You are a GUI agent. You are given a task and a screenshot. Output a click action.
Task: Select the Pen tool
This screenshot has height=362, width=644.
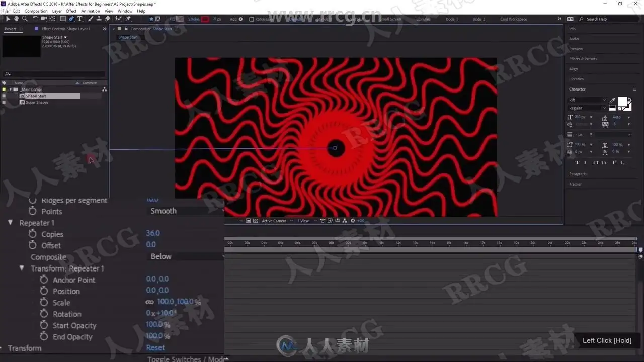point(71,19)
